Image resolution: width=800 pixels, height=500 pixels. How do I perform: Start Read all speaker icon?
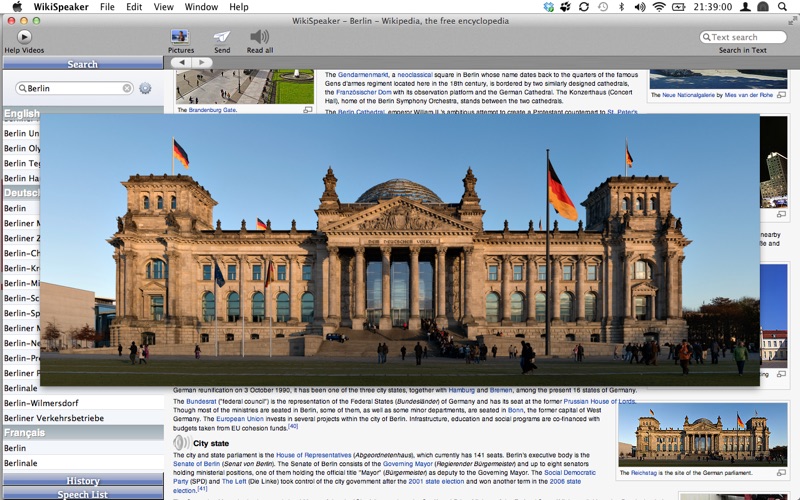(x=259, y=37)
